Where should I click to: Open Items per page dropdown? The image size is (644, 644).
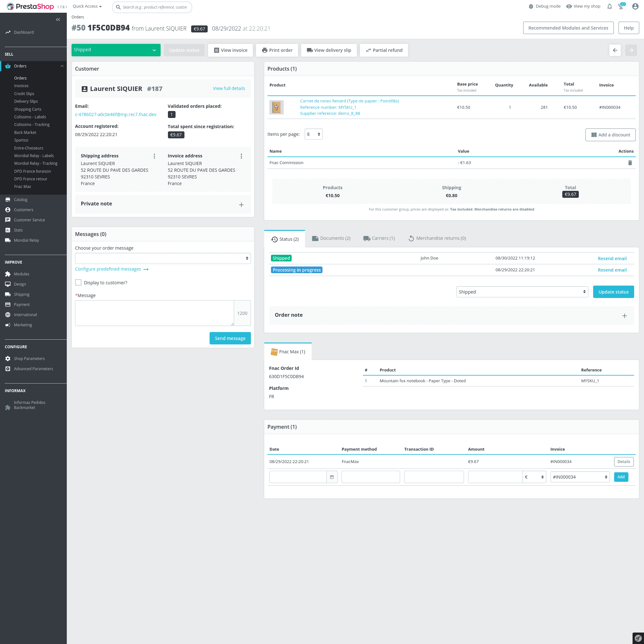coord(313,134)
